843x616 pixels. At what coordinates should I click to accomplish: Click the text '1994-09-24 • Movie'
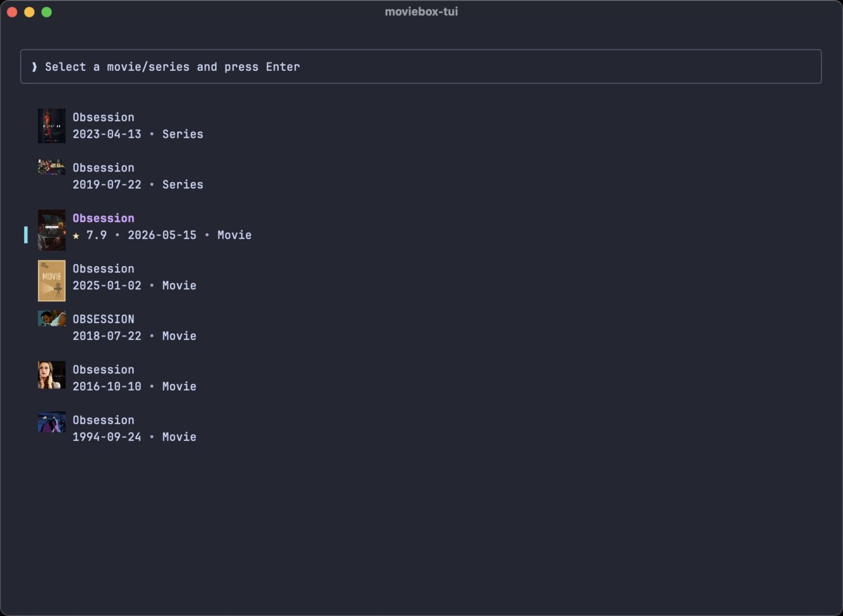tap(134, 438)
